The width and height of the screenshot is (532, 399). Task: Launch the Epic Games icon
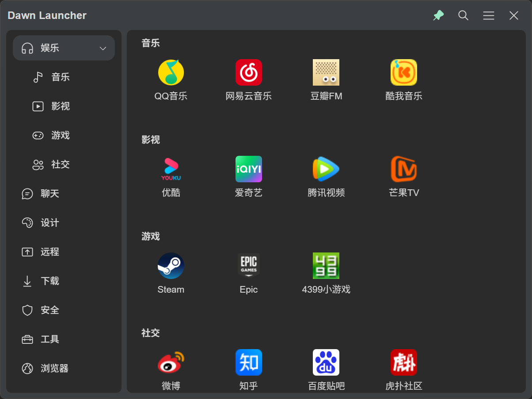click(249, 266)
